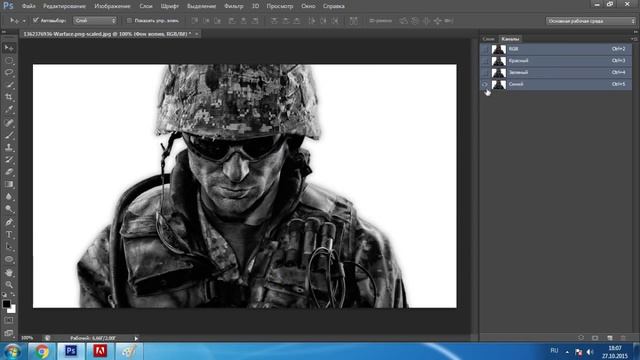The width and height of the screenshot is (640, 360).
Task: Toggle visibility of the Зеленый channel
Action: [485, 73]
